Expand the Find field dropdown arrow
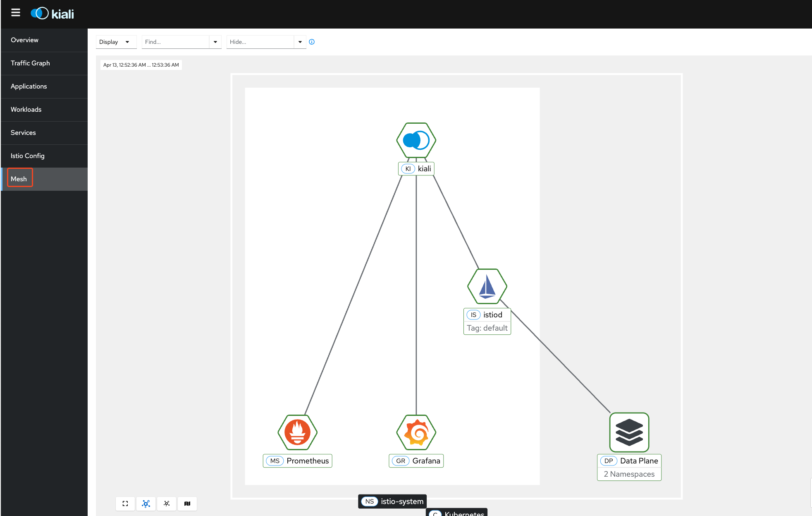This screenshot has width=812, height=516. point(215,42)
